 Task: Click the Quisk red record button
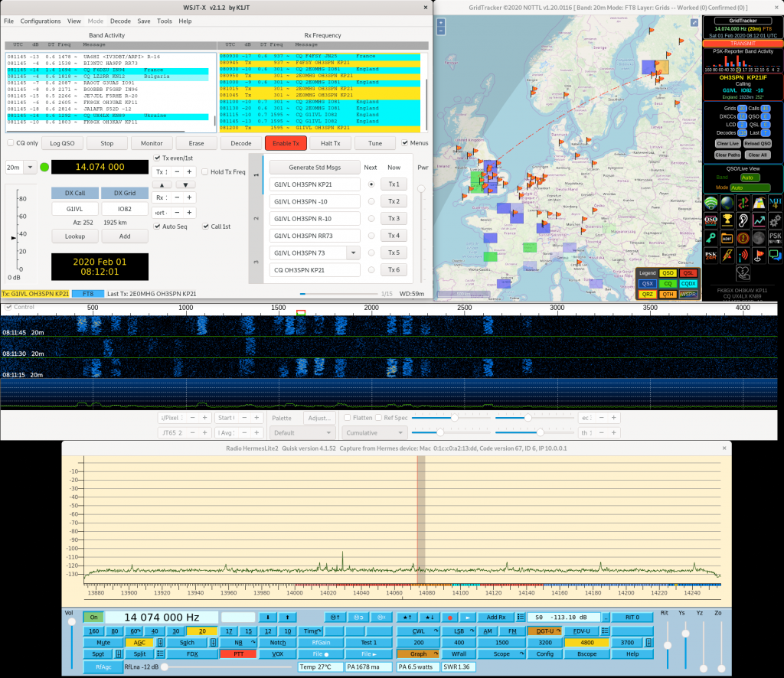(450, 618)
